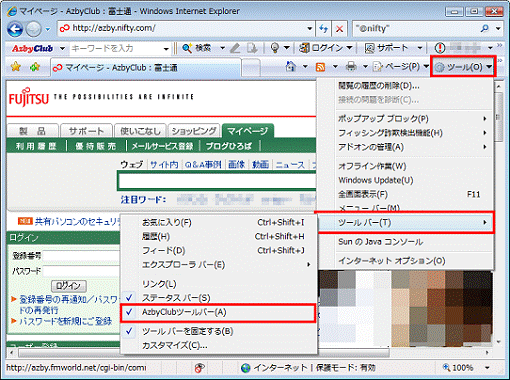This screenshot has height=380, width=510.
Task: Click the Refresh page icon
Action: (323, 29)
